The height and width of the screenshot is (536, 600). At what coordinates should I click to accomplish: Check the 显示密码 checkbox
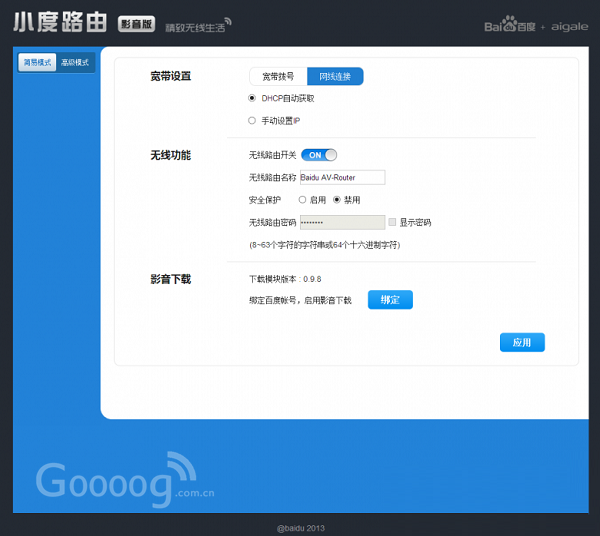coord(392,222)
